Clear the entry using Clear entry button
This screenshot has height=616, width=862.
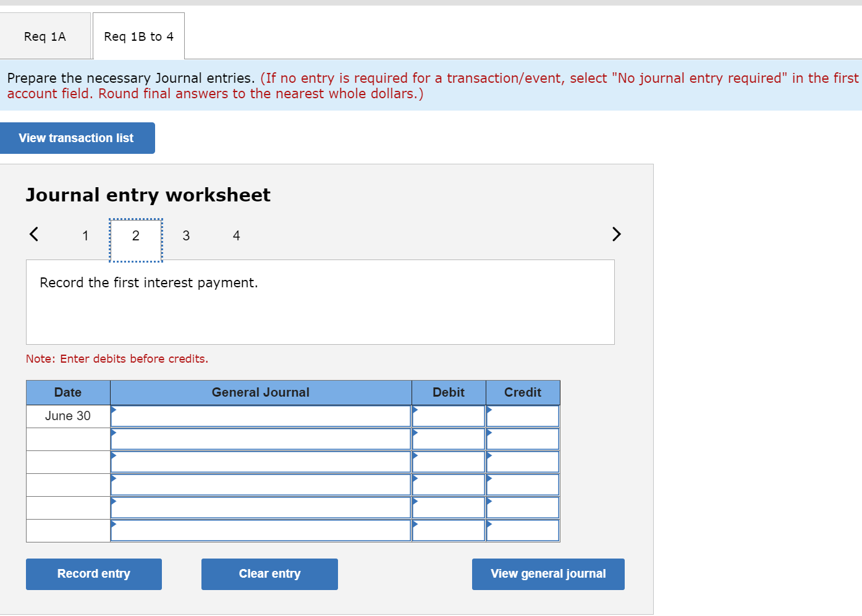(269, 574)
